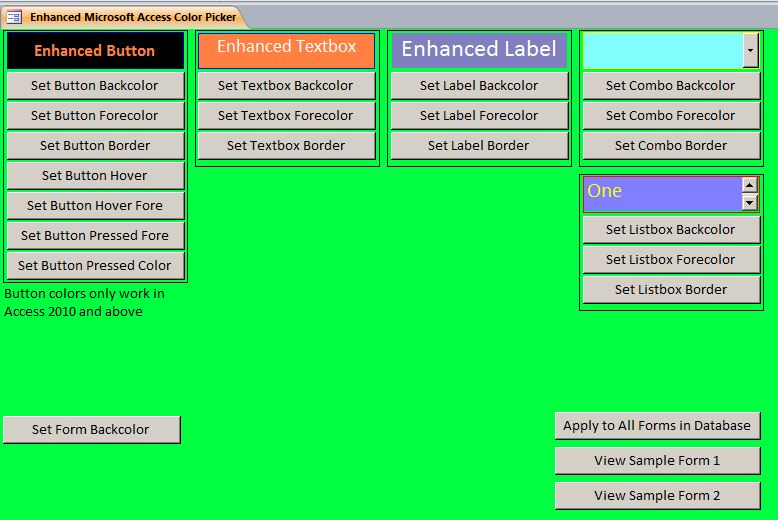The width and height of the screenshot is (778, 520).
Task: Click Set Textbox Backcolor
Action: (x=286, y=86)
